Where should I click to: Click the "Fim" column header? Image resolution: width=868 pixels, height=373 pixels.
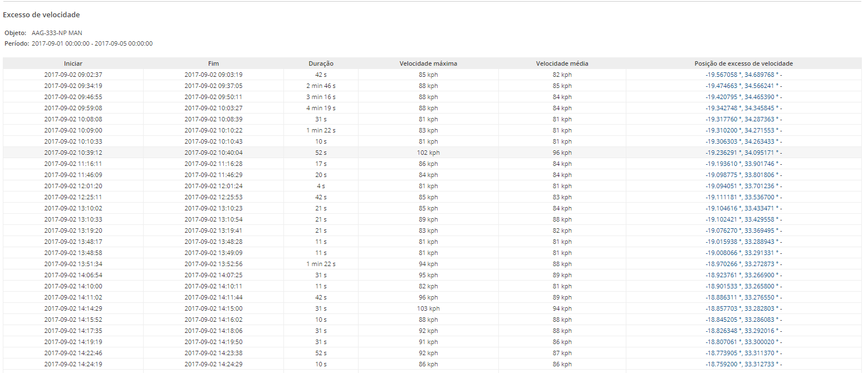coord(213,63)
